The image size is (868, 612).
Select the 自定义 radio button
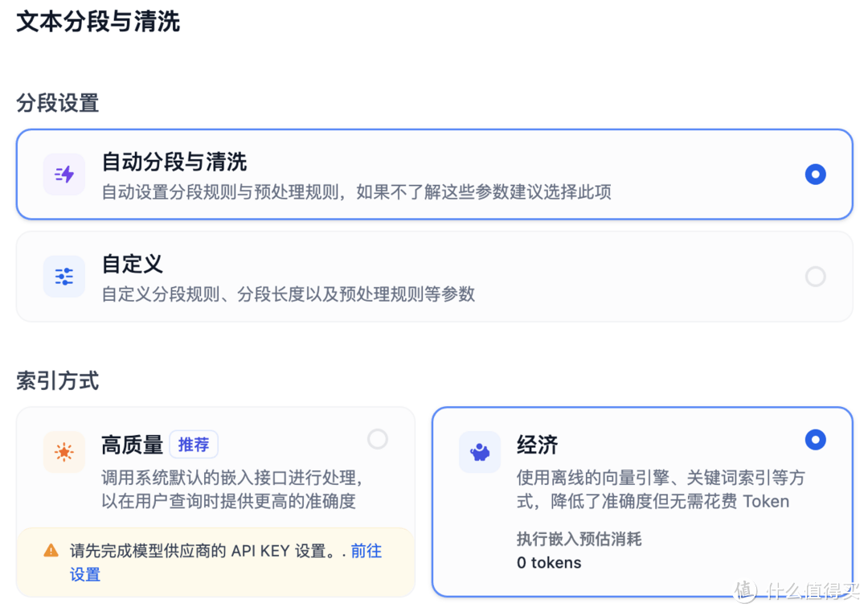[x=815, y=277]
